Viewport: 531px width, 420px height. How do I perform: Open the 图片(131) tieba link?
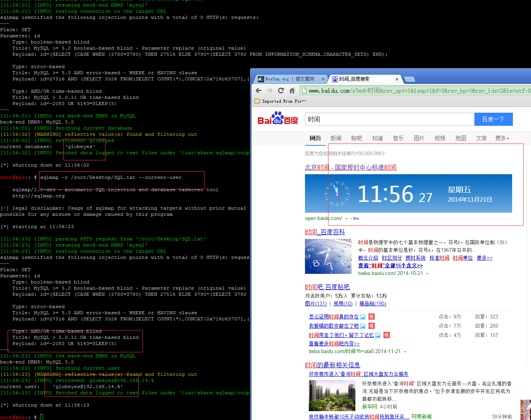tap(316, 303)
